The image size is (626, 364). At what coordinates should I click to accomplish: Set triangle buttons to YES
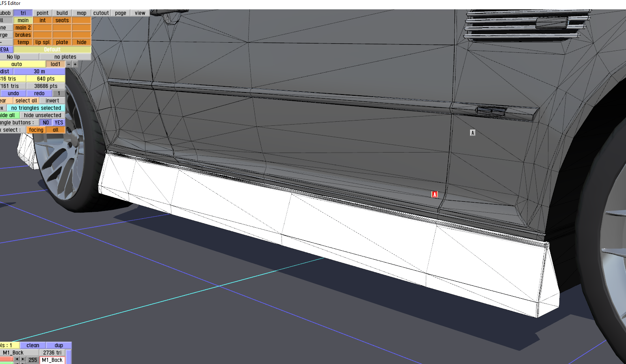click(59, 123)
